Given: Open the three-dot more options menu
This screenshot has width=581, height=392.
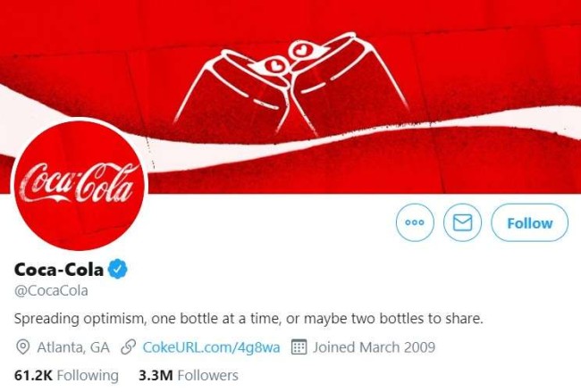Looking at the screenshot, I should point(414,223).
